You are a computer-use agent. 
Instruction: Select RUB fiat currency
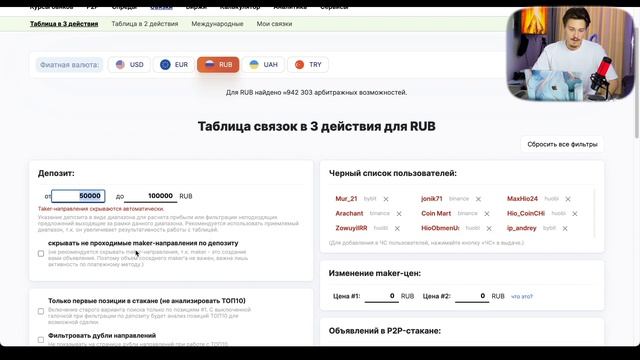[x=218, y=64]
